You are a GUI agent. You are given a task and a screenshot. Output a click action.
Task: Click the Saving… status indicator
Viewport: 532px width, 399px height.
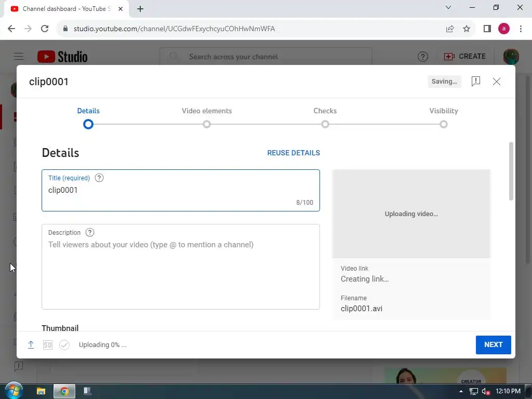point(444,82)
